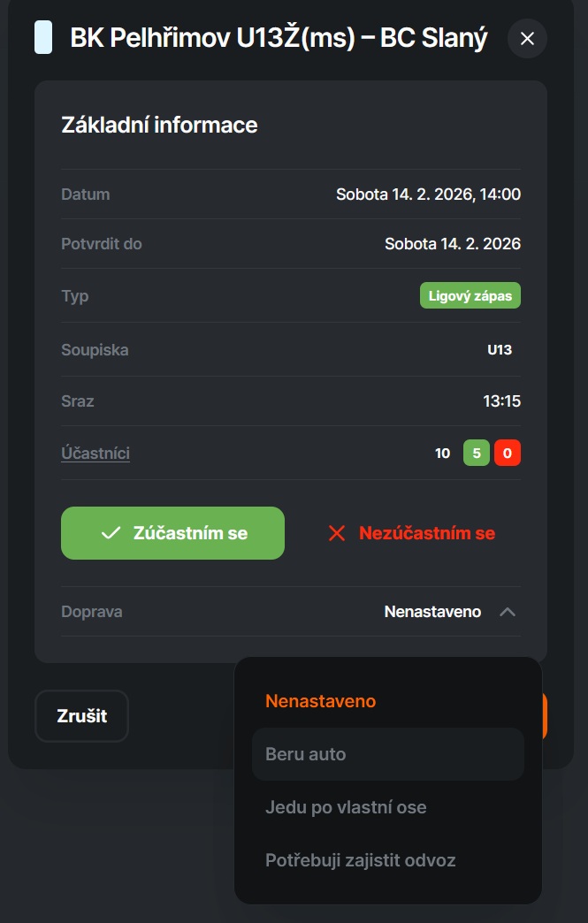Click the orange button behind the dropdown

[544, 715]
